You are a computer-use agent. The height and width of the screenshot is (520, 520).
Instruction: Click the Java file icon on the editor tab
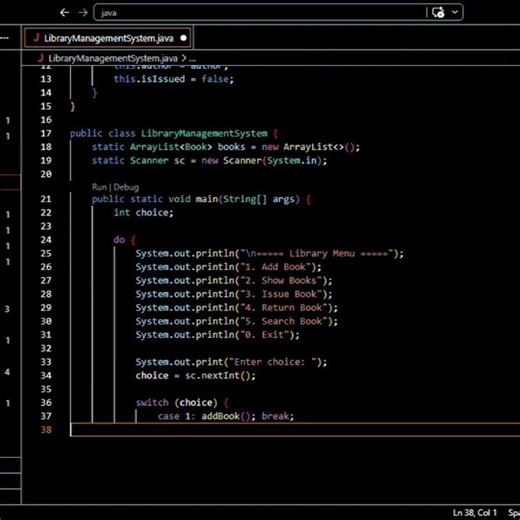point(36,38)
